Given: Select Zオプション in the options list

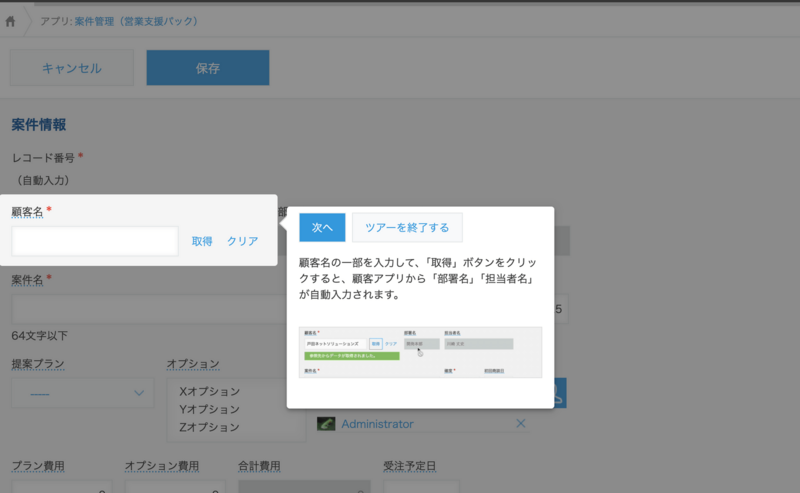Looking at the screenshot, I should 209,427.
